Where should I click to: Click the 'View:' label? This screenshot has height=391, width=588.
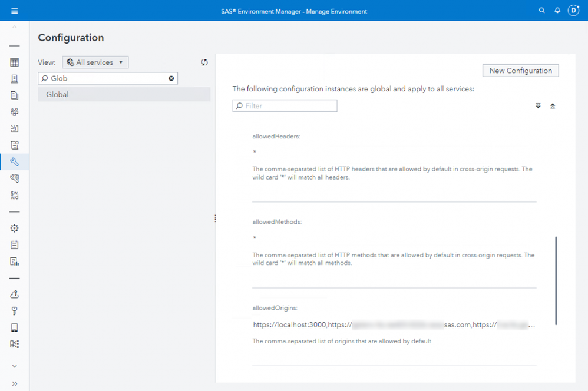coord(47,62)
